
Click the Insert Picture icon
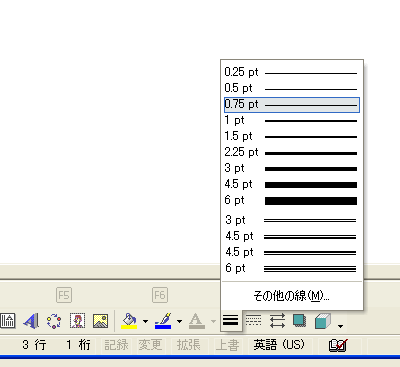click(100, 321)
